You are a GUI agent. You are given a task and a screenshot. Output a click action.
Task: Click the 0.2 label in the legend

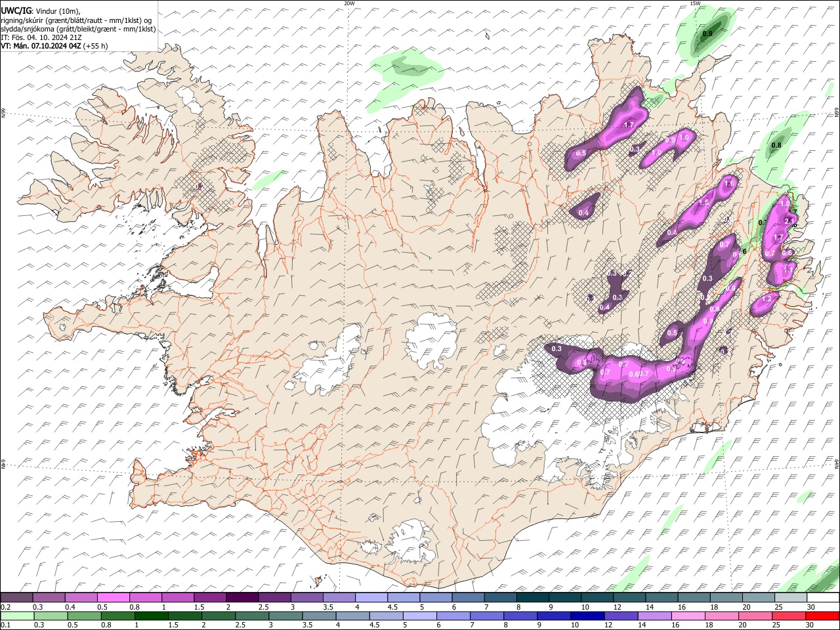(x=6, y=607)
